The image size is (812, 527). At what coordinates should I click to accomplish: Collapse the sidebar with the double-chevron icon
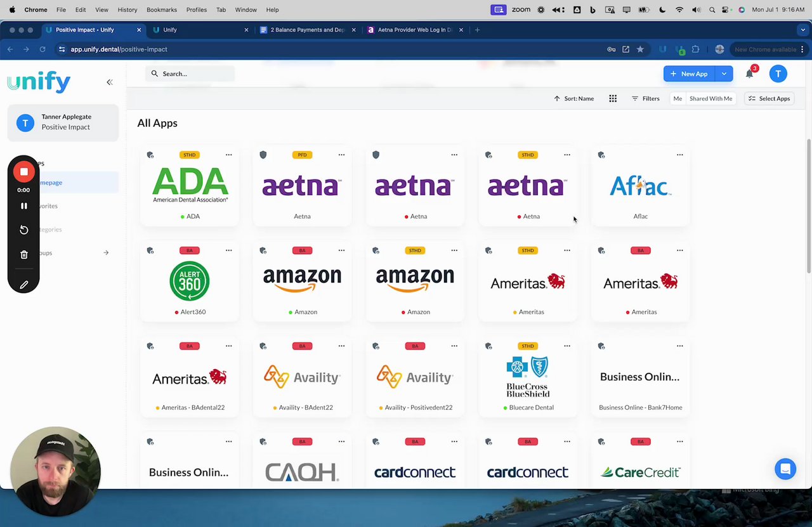pyautogui.click(x=110, y=82)
